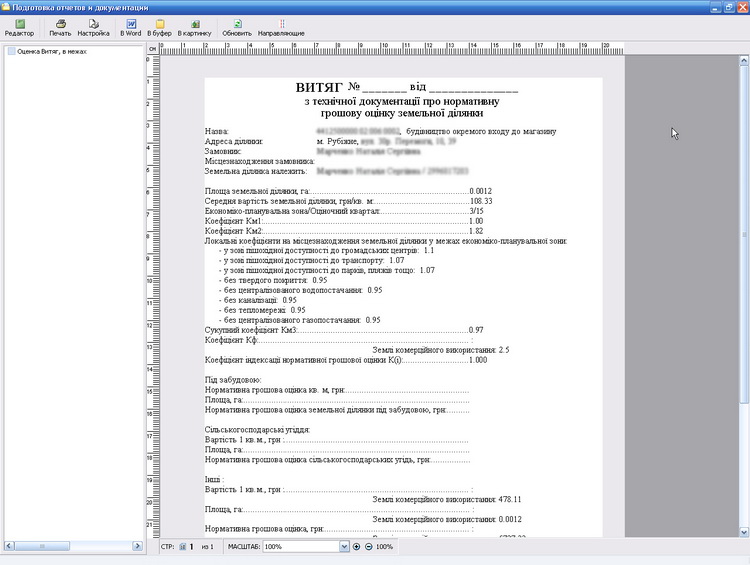Viewport: 750px width, 565px height.
Task: Click the 'Назва:' label in the document
Action: pos(217,131)
